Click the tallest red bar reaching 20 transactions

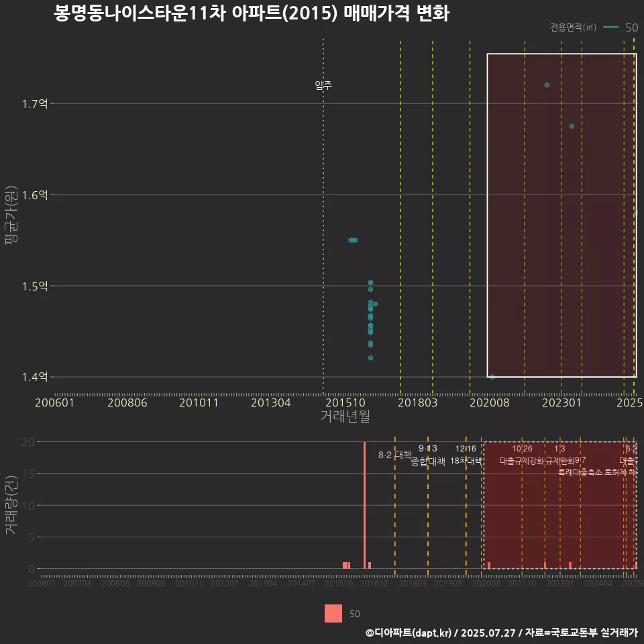click(364, 505)
